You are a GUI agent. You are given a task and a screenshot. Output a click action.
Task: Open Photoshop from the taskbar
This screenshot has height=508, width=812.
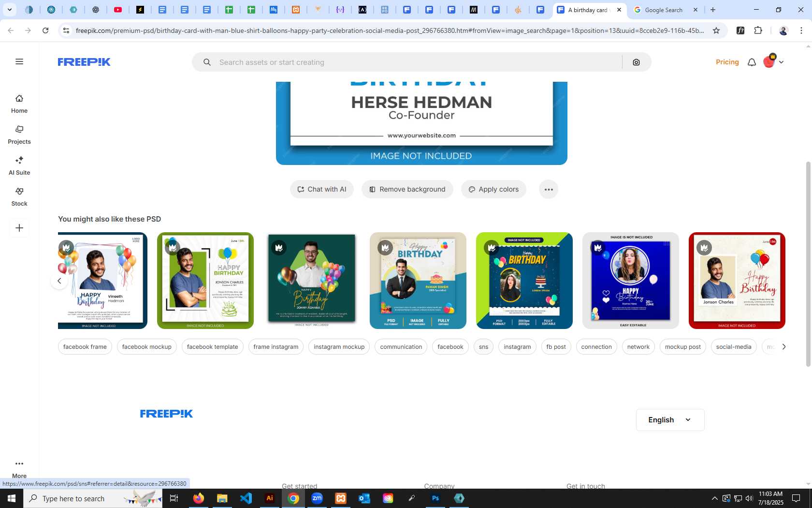point(435,498)
